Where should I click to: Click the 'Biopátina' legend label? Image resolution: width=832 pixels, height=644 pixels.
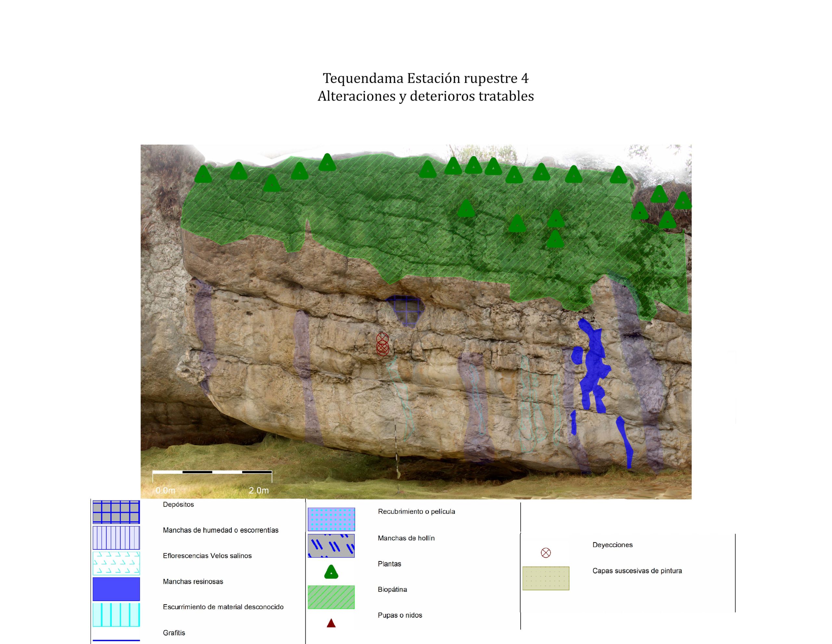[392, 589]
